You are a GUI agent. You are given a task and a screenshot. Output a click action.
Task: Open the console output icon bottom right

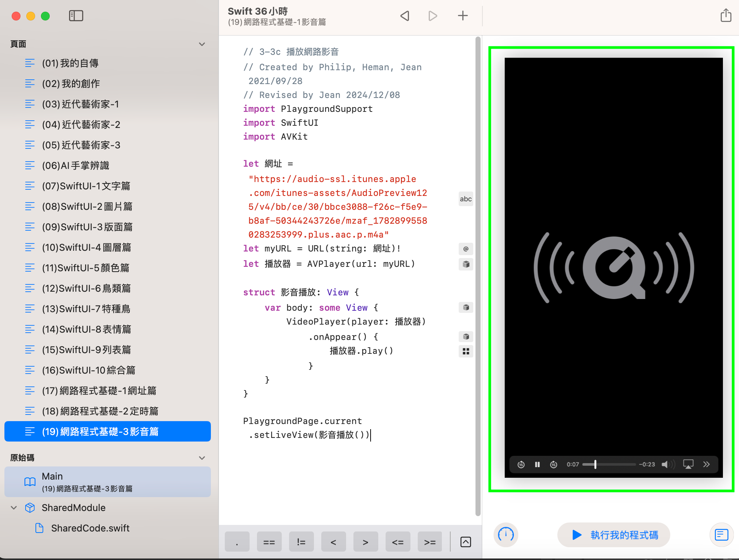(x=721, y=535)
